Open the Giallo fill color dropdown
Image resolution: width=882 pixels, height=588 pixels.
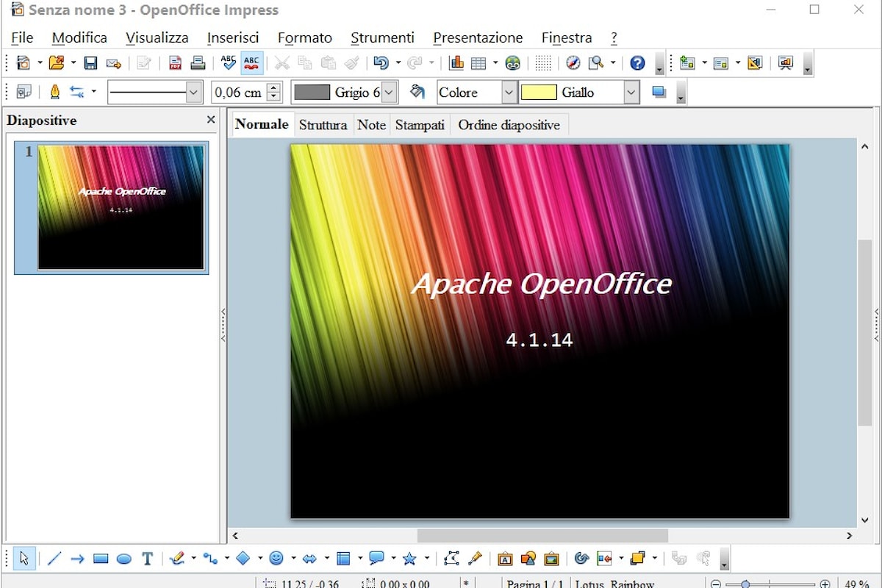tap(631, 92)
